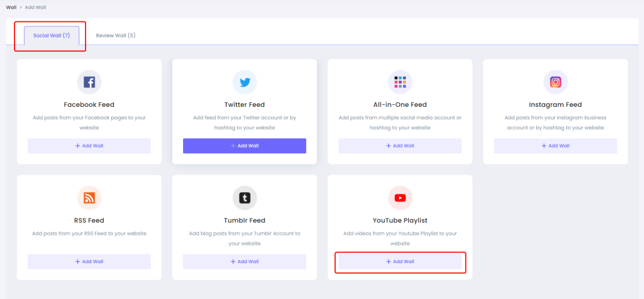Add Wall for Twitter Feed
This screenshot has width=644, height=299.
coord(245,146)
